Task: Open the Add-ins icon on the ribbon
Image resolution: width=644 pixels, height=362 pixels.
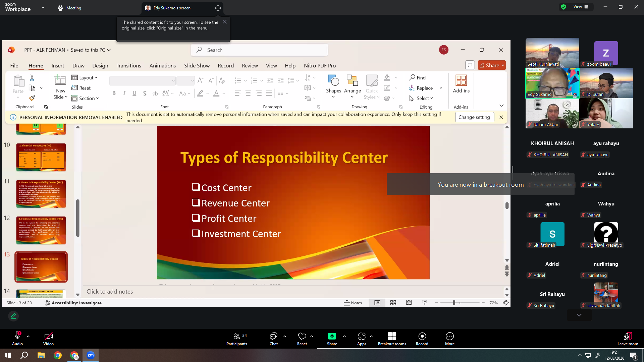Action: 461,80
